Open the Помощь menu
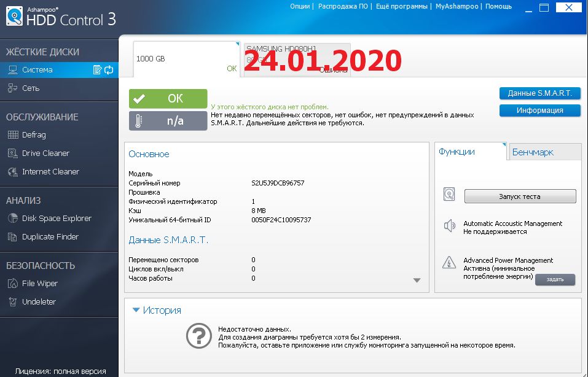Screen dimensions: 588x377 click(x=498, y=6)
